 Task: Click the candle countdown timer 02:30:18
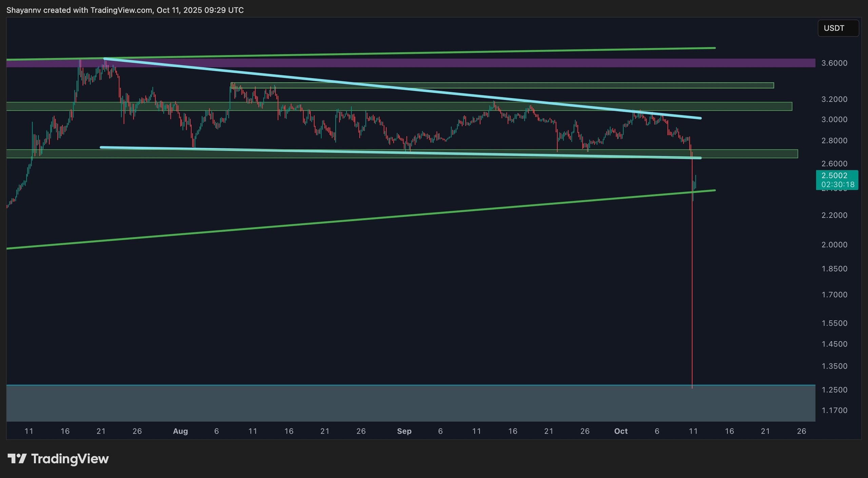[x=837, y=185]
